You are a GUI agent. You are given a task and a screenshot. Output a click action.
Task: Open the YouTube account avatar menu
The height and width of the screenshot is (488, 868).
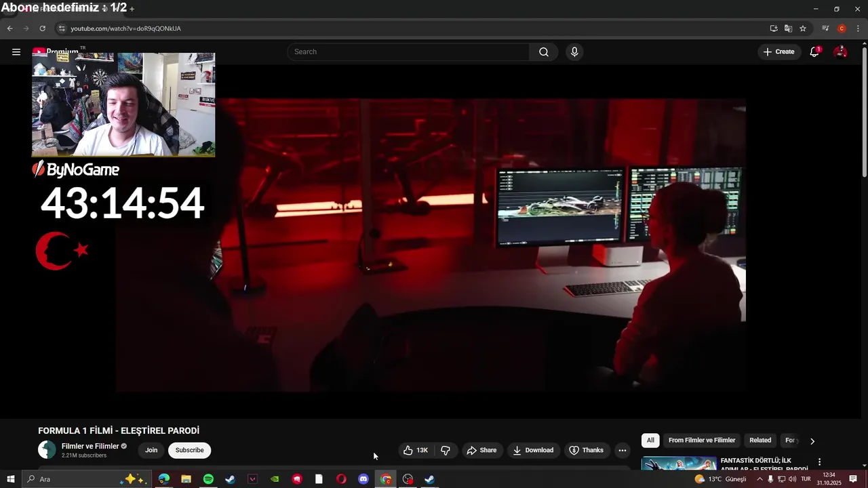pyautogui.click(x=840, y=52)
